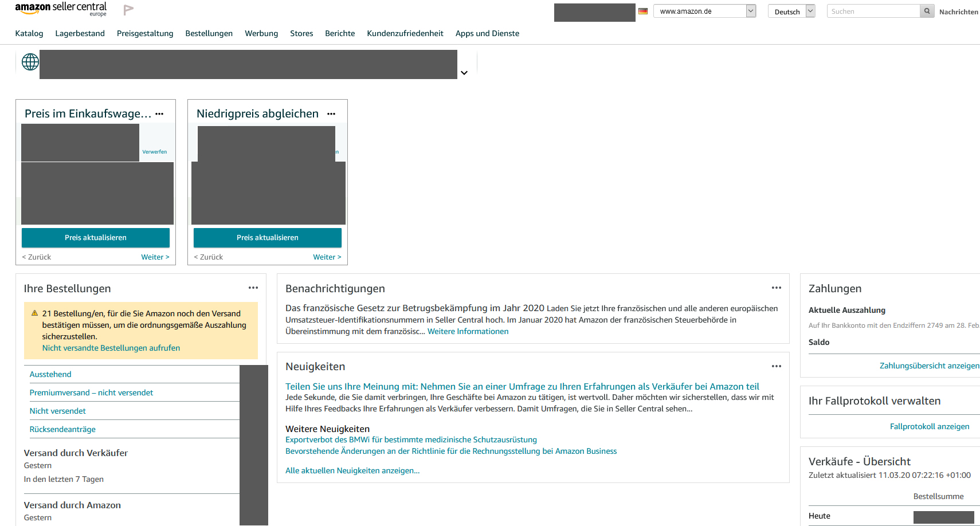This screenshot has height=526, width=980.
Task: Open the Stores menu
Action: click(301, 33)
